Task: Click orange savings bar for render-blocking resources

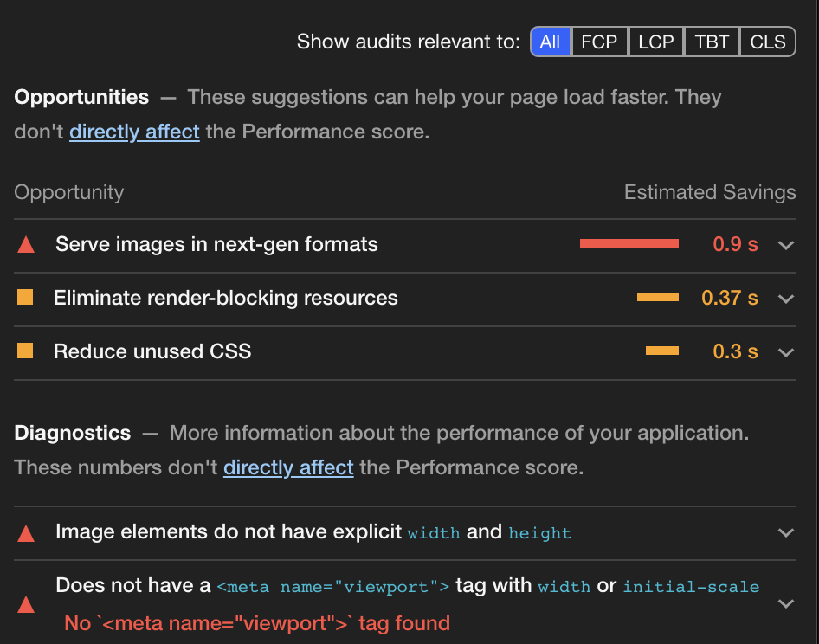Action: point(658,298)
